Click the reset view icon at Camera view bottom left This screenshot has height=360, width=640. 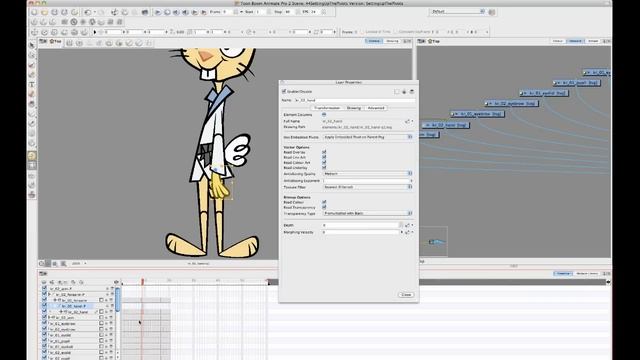[42, 264]
